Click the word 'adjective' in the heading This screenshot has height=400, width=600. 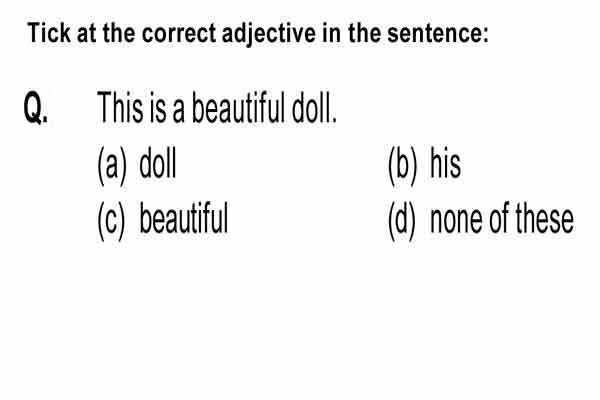click(269, 34)
